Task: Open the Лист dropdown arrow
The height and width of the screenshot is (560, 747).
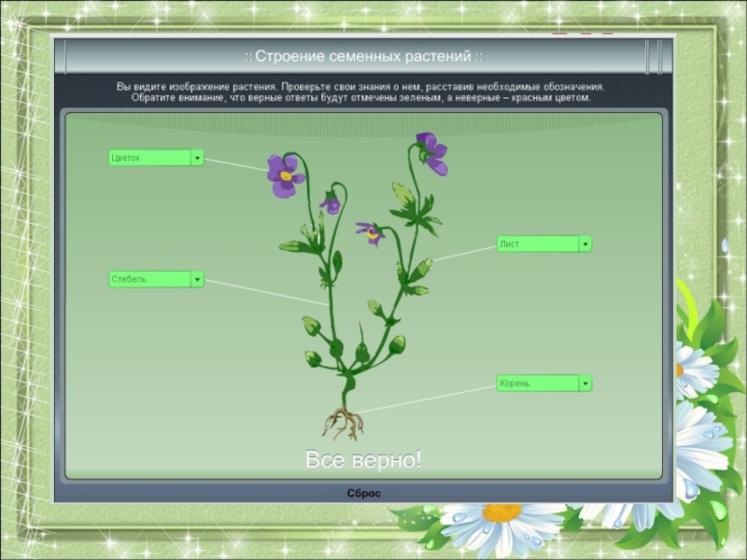Action: (x=585, y=244)
